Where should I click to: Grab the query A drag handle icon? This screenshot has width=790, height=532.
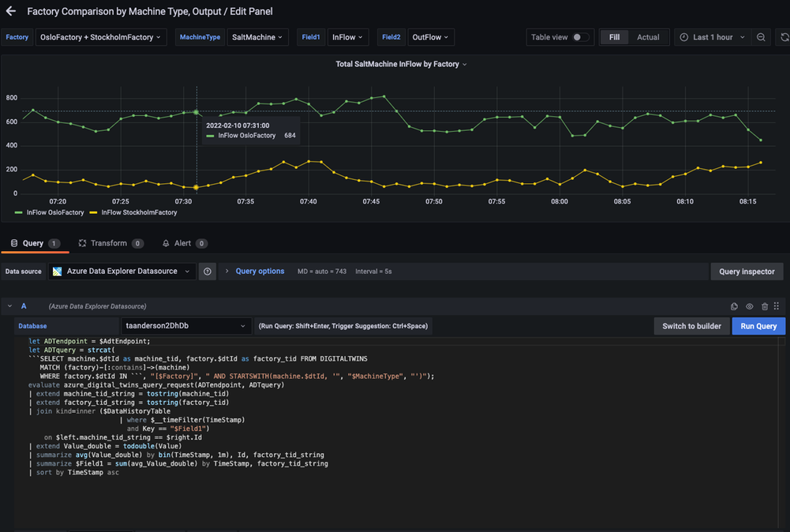[777, 306]
